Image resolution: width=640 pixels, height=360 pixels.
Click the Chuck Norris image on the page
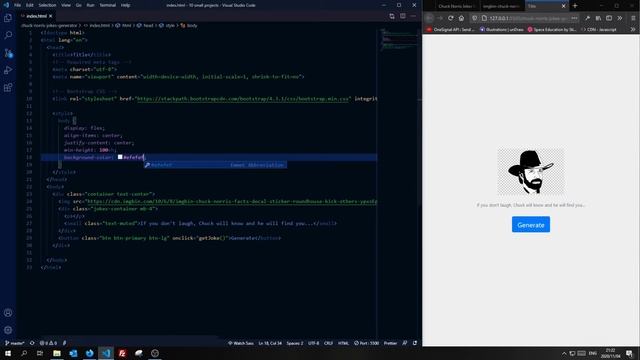click(531, 171)
